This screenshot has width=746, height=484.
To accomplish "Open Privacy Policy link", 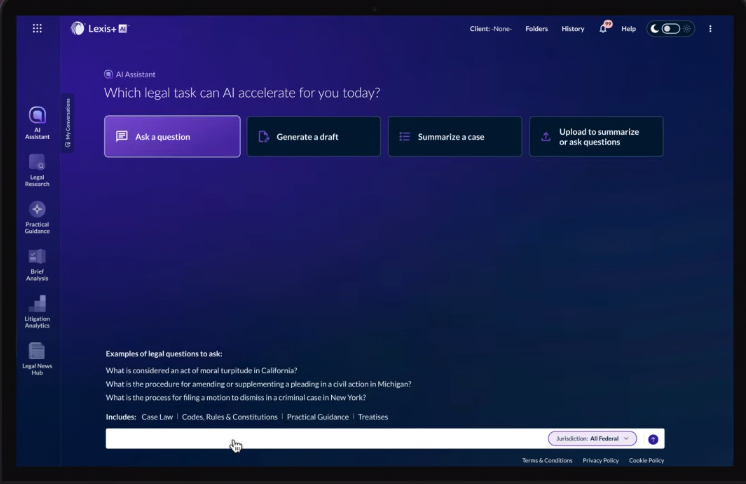I will tap(600, 460).
